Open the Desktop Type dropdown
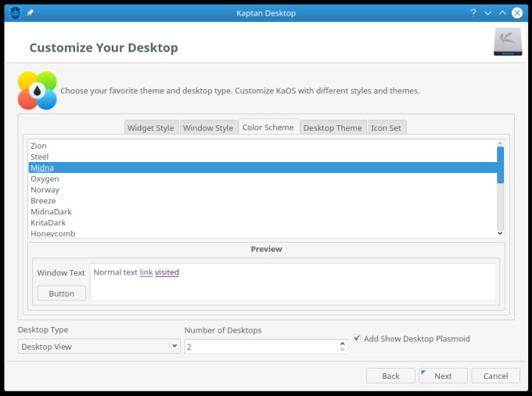This screenshot has width=532, height=396. [99, 346]
